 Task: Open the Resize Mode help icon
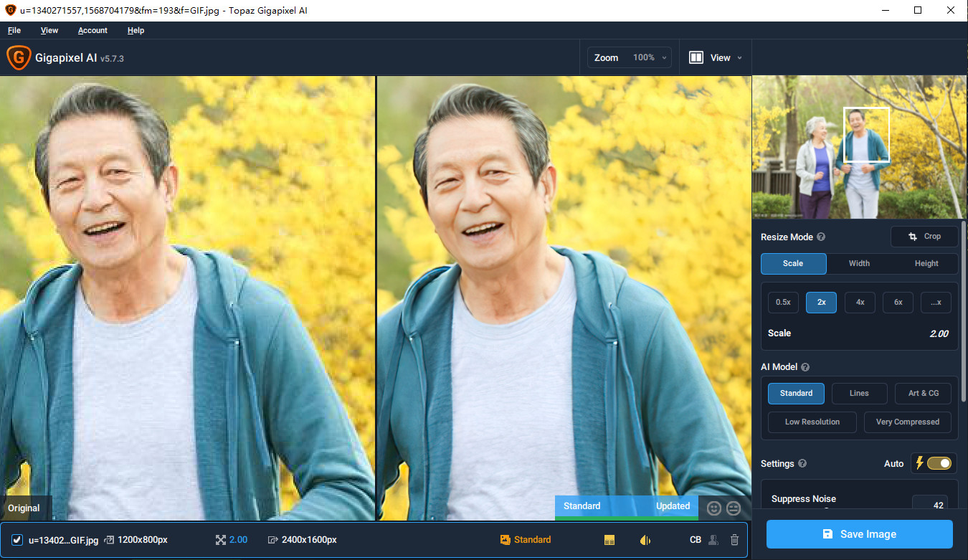point(821,237)
